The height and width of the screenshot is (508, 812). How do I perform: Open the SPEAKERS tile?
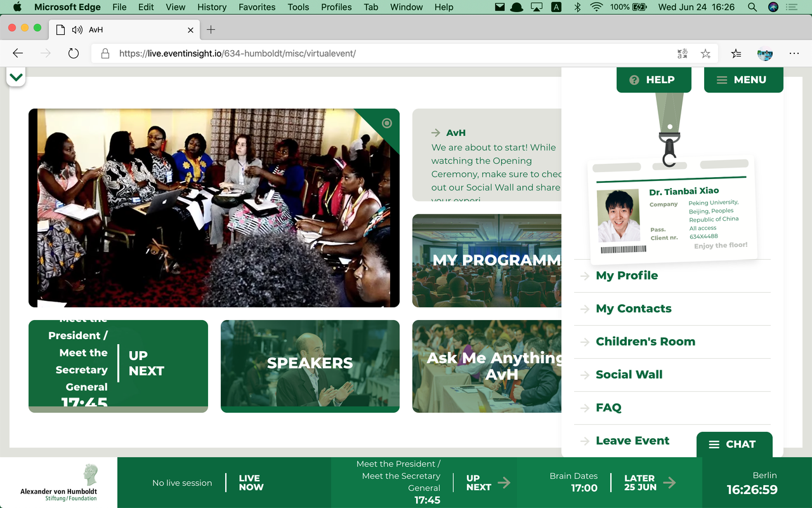point(310,366)
